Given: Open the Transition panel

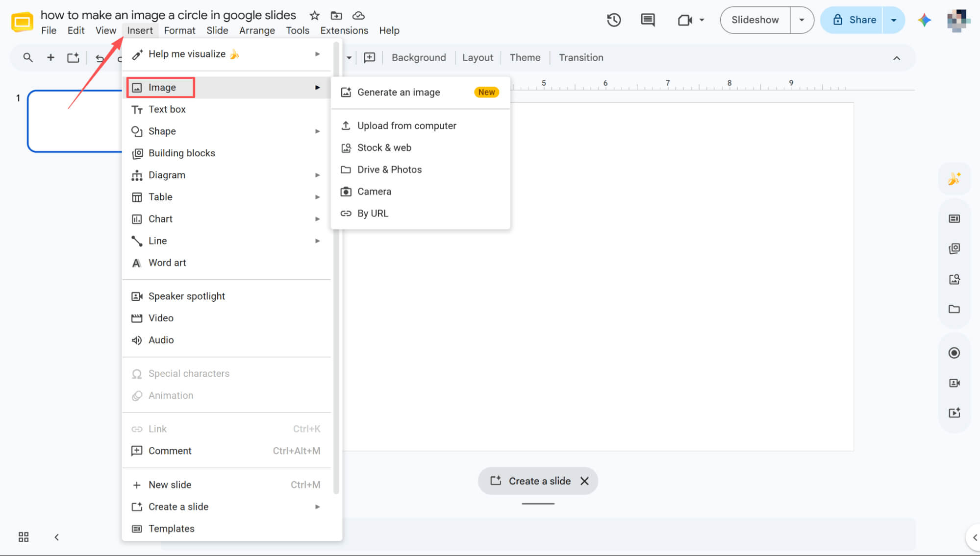Looking at the screenshot, I should pyautogui.click(x=581, y=58).
